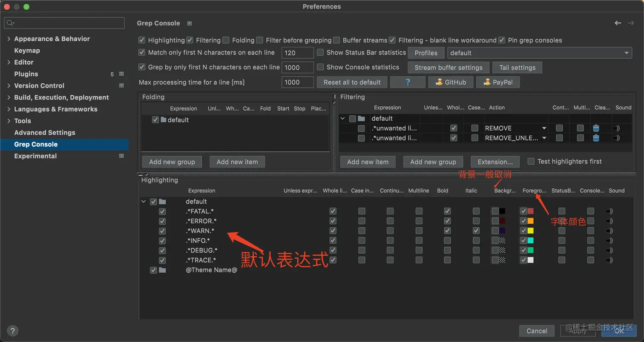This screenshot has width=644, height=342.
Task: Click the icon beside Version Control in the sidebar
Action: (121, 85)
